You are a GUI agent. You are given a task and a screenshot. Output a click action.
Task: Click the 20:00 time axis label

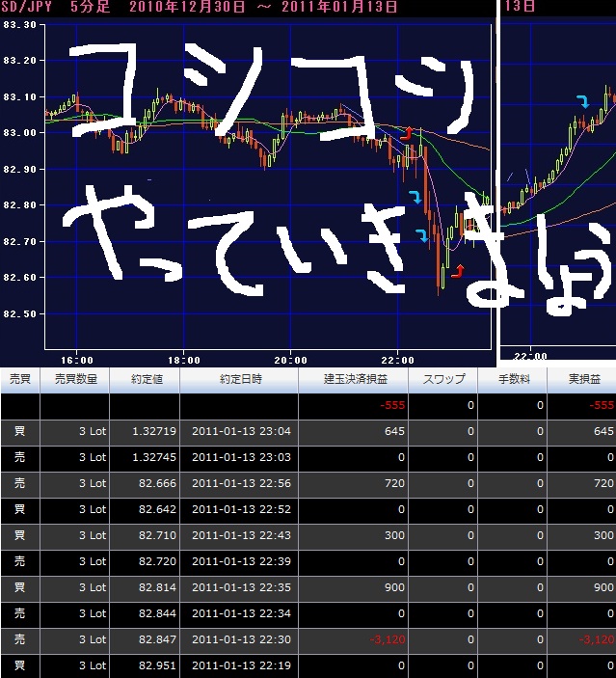[290, 360]
